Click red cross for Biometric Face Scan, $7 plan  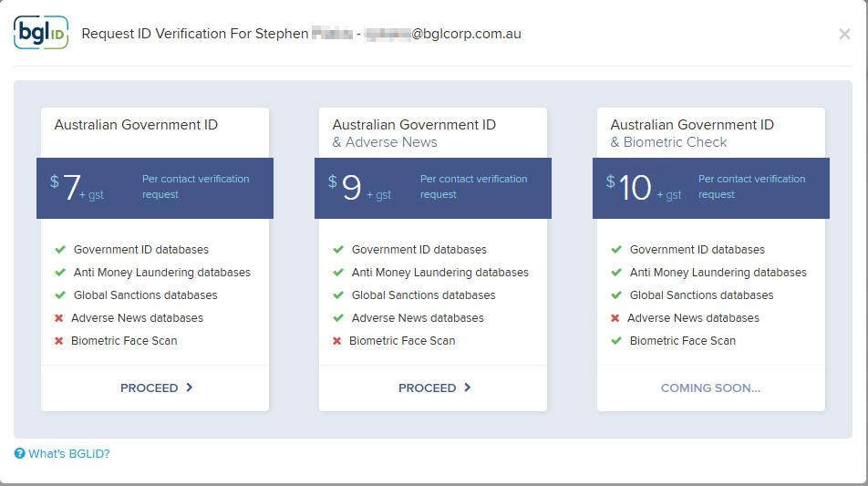tap(58, 340)
